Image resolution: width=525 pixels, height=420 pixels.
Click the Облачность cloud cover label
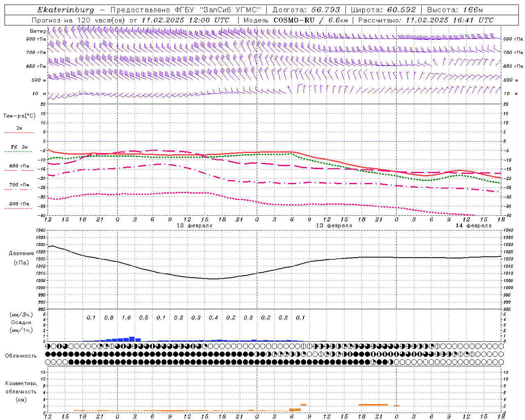tap(21, 356)
